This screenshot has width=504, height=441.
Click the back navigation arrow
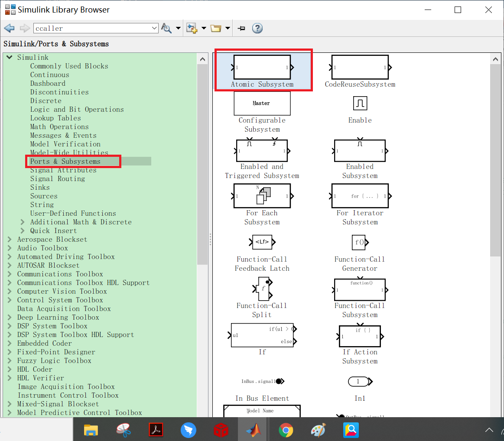(x=10, y=28)
